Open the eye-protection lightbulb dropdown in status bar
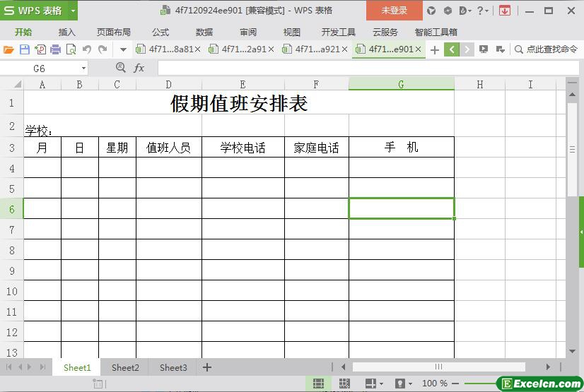 click(411, 384)
